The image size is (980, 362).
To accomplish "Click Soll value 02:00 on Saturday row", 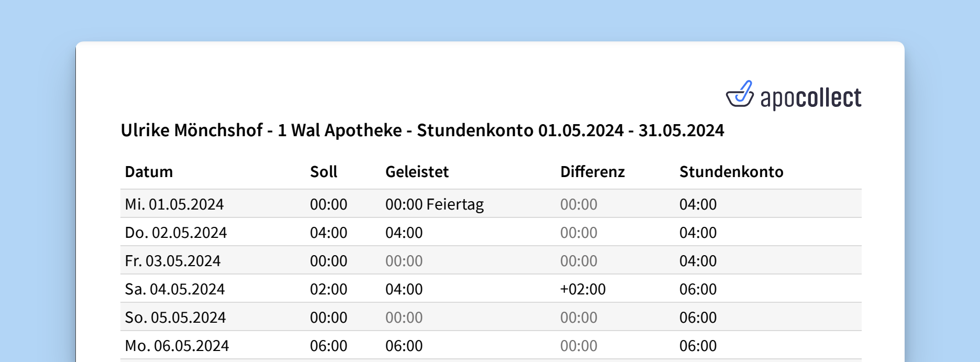I will point(328,289).
